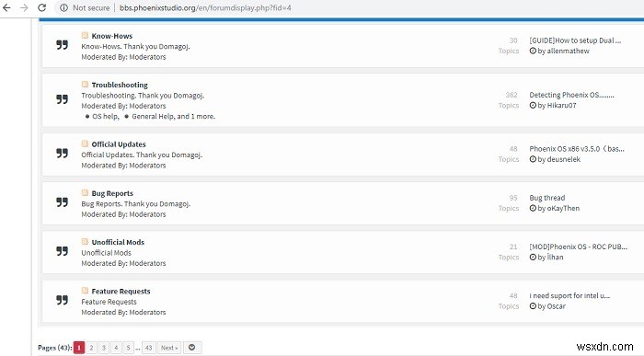Screen dimensions: 644x356
Task: Open the [GUIDE]How to setup Dual thread
Action: click(x=575, y=40)
